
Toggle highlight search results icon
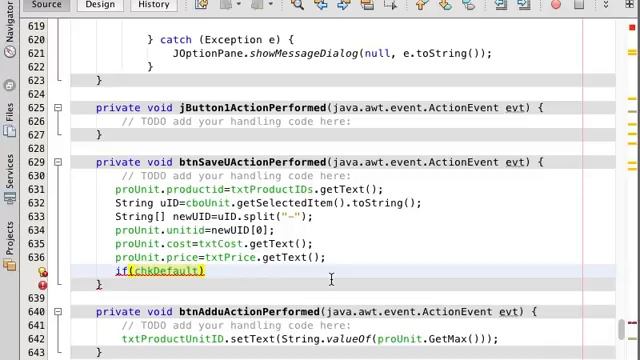367,4
